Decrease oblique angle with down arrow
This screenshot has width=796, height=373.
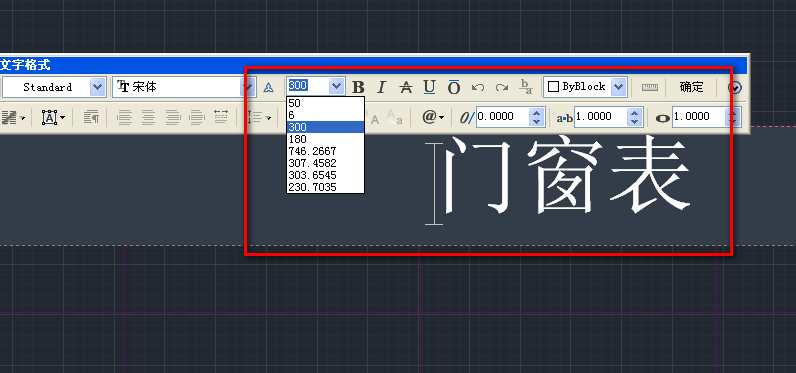(x=537, y=122)
